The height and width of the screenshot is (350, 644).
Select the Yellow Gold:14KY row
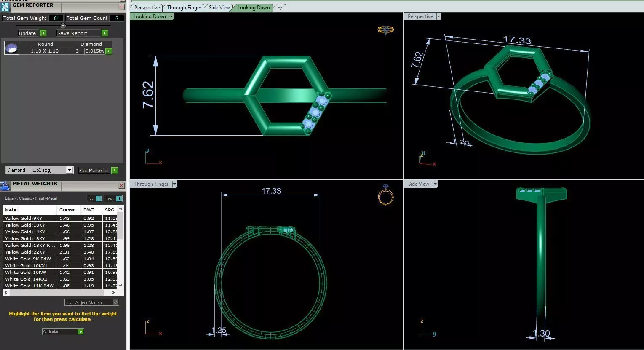60,232
